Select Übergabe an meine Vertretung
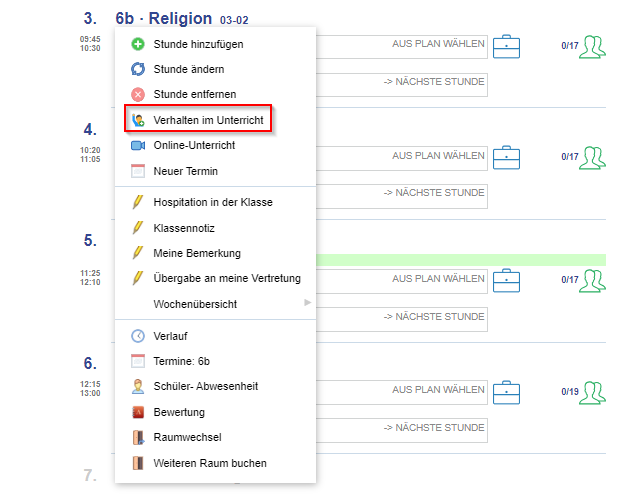Image resolution: width=639 pixels, height=501 pixels. (226, 278)
